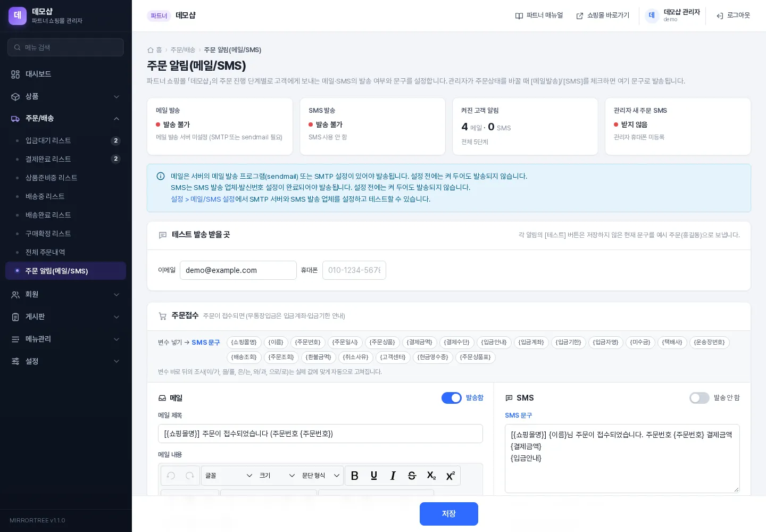The width and height of the screenshot is (766, 532).
Task: Apply Superscript formatting
Action: (x=450, y=476)
